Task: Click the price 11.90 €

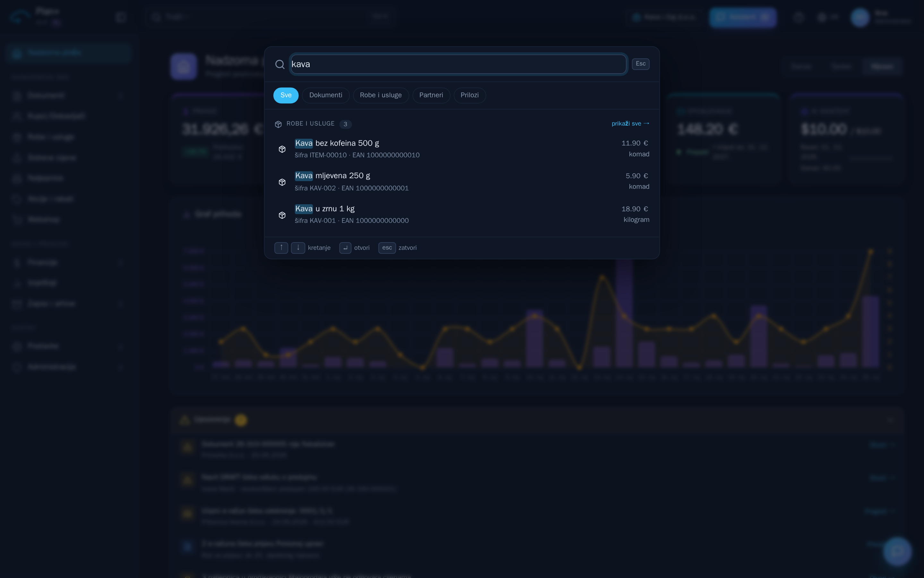Action: (x=635, y=143)
